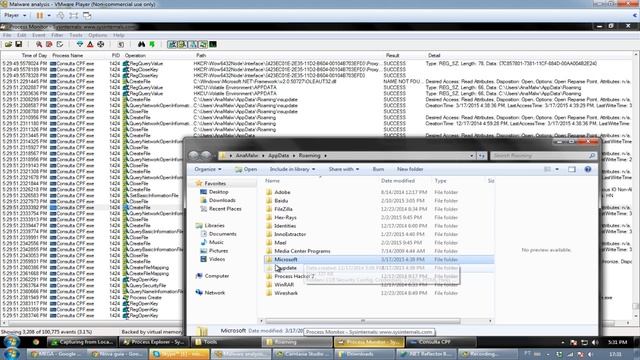This screenshot has height=360, width=640.
Task: Click the Save icon in Process Monitor toolbar
Action: (18, 44)
